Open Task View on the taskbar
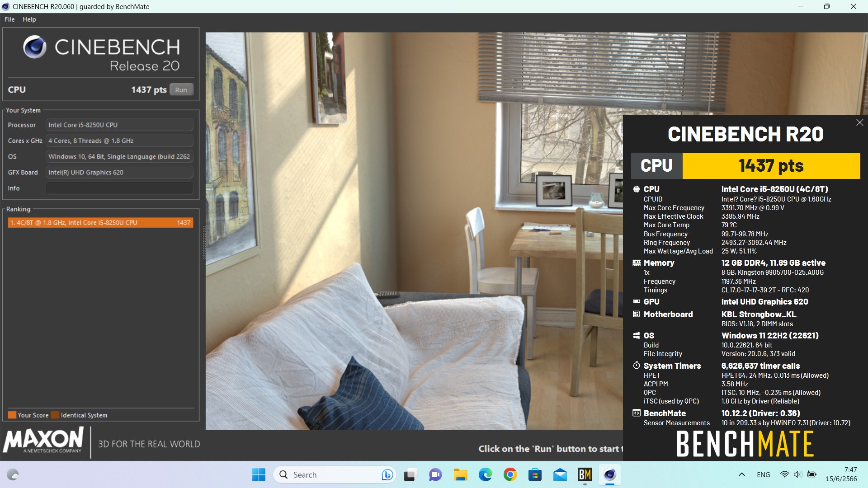Screen dimensions: 868x488 410,474
